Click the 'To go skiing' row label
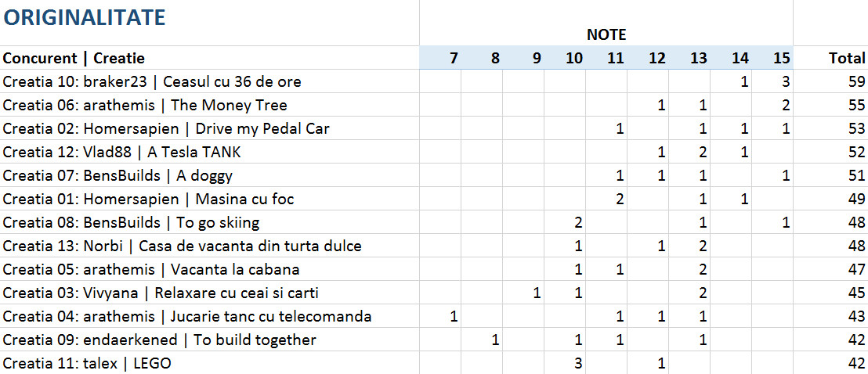Screen dimensions: 868x374 click(x=131, y=222)
